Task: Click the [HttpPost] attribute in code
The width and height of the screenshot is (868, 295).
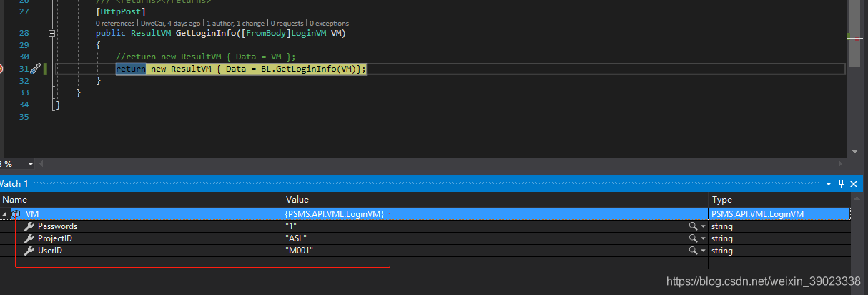Action: pos(121,11)
